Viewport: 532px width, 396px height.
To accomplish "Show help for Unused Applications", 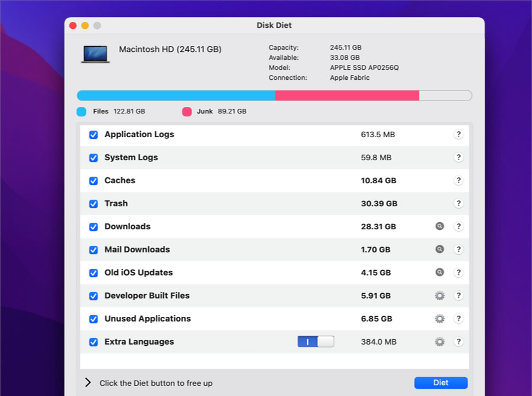I will (458, 319).
